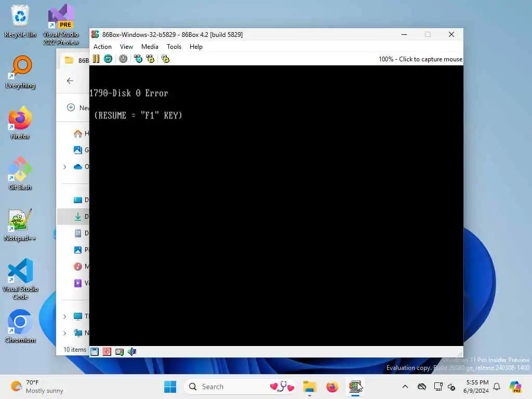This screenshot has height=399, width=532.
Task: Click the floppy disk status bar icon
Action: click(95, 352)
